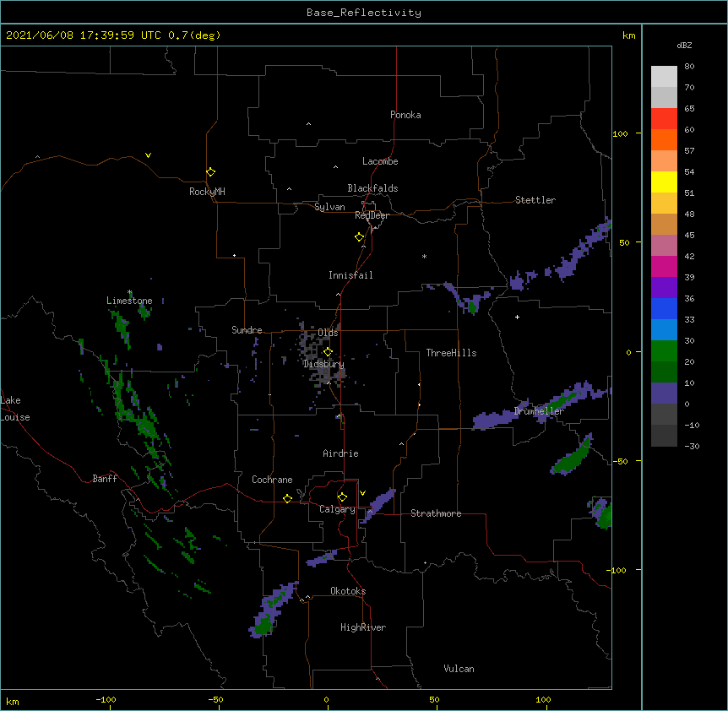Click the Banff label
Screen dimensions: 728x711
tap(105, 479)
